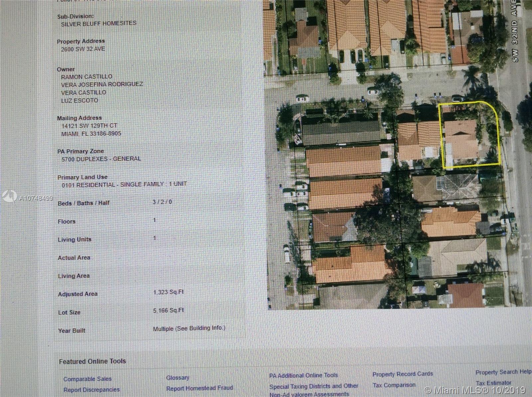The height and width of the screenshot is (397, 532).
Task: Open the Property Record Cards link
Action: click(x=402, y=374)
